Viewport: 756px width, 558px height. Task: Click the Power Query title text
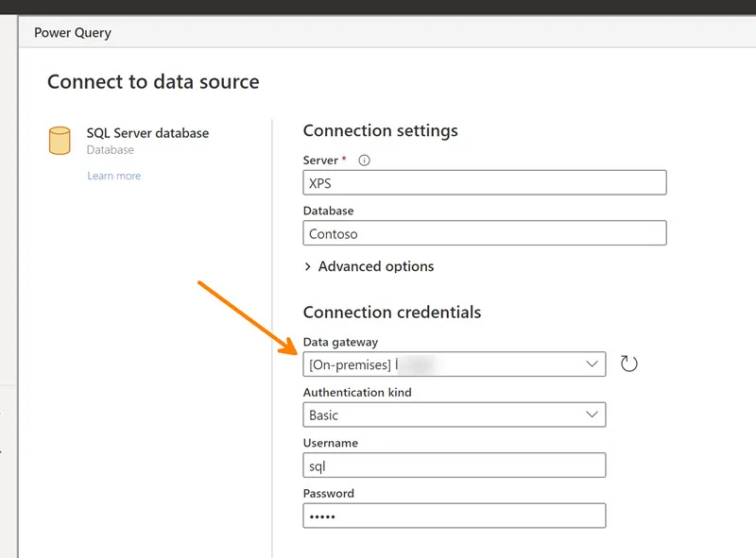73,33
